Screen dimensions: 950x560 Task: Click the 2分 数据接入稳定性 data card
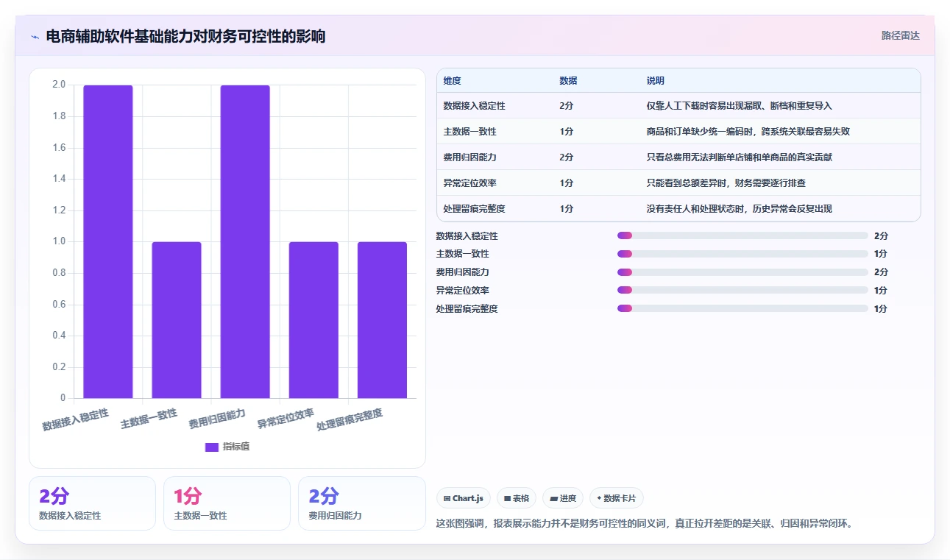(92, 503)
